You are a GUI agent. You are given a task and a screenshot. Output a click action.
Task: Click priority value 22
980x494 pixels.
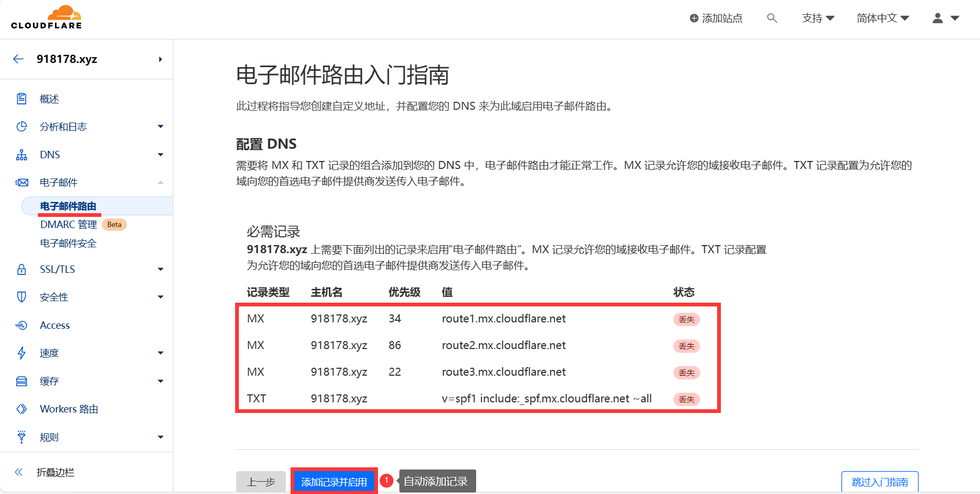click(395, 371)
